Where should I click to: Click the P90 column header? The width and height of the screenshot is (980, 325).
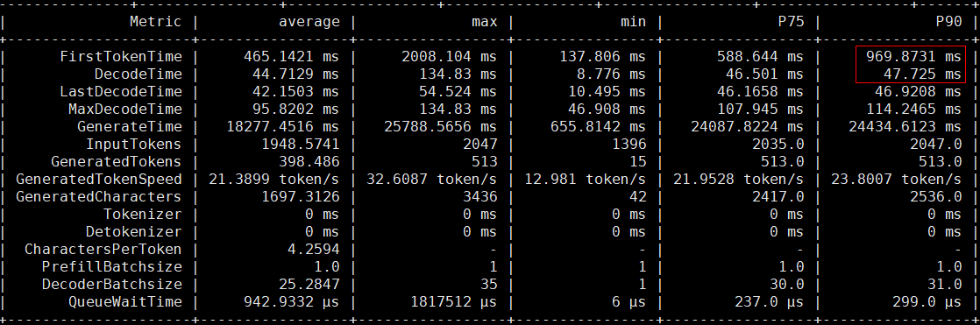(948, 22)
